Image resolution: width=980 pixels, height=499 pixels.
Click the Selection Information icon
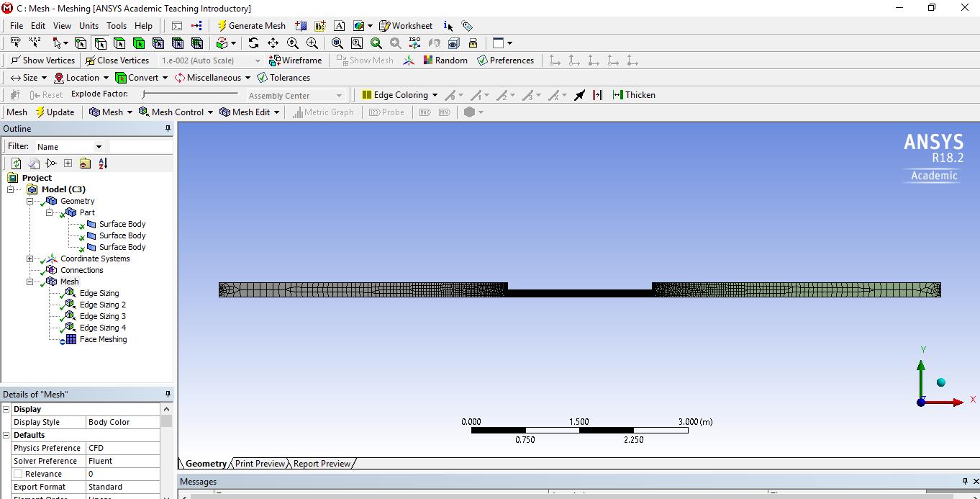[447, 26]
